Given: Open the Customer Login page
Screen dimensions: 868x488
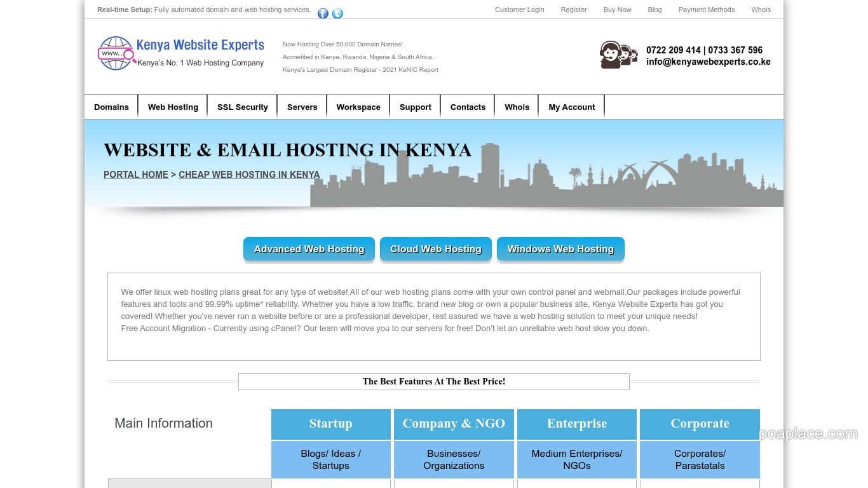Looking at the screenshot, I should pyautogui.click(x=519, y=10).
